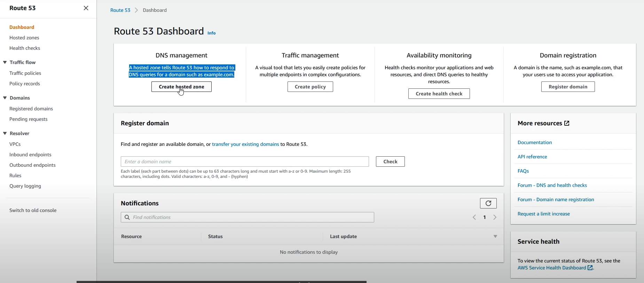This screenshot has width=644, height=283.
Task: Open Inbound endpoints page
Action: coord(30,155)
